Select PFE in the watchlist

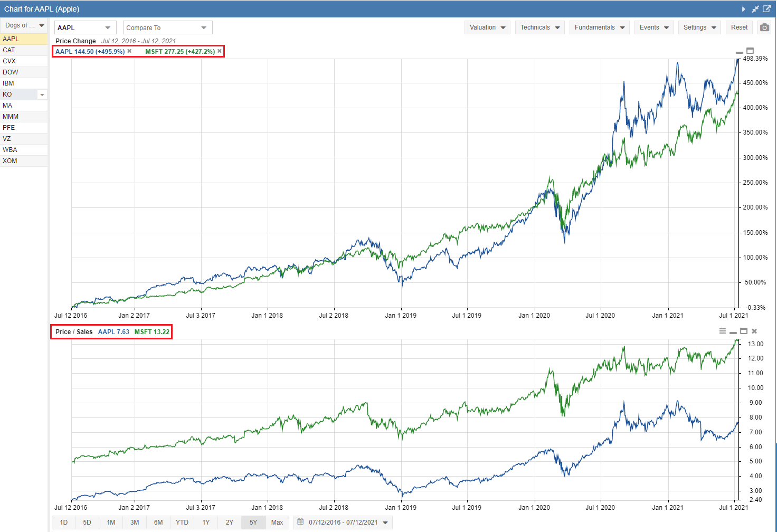(x=24, y=128)
